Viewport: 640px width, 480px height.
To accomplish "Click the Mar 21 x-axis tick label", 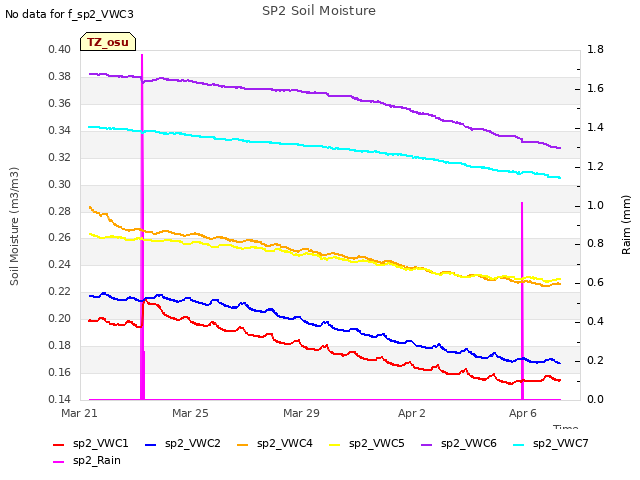I will pyautogui.click(x=79, y=413).
